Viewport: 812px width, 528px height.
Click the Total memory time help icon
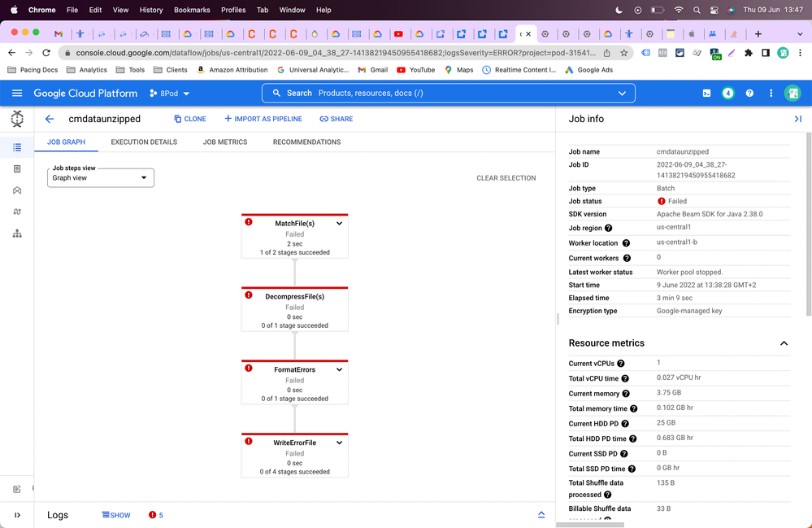tap(633, 409)
